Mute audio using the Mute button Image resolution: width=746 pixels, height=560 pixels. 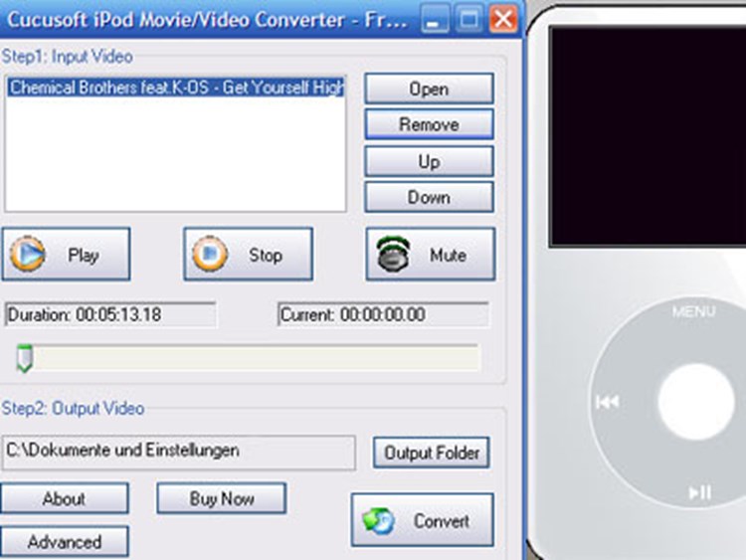pos(430,254)
